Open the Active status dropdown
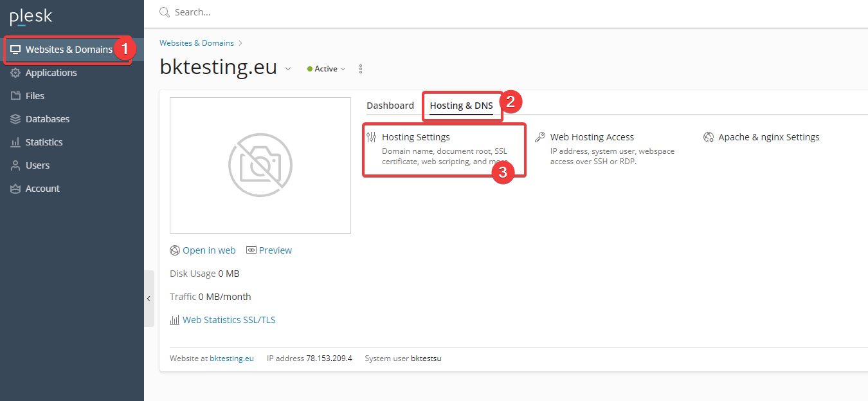The image size is (868, 401). [x=327, y=69]
